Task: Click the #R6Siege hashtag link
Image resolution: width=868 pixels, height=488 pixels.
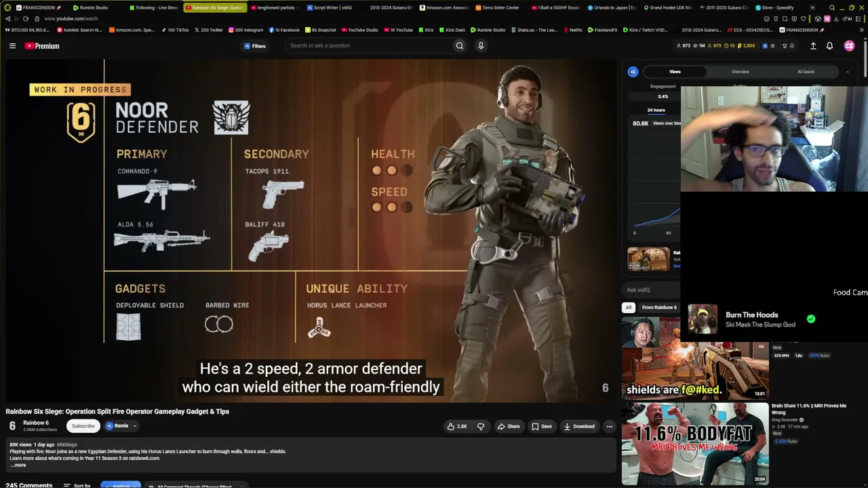Action: pyautogui.click(x=67, y=445)
